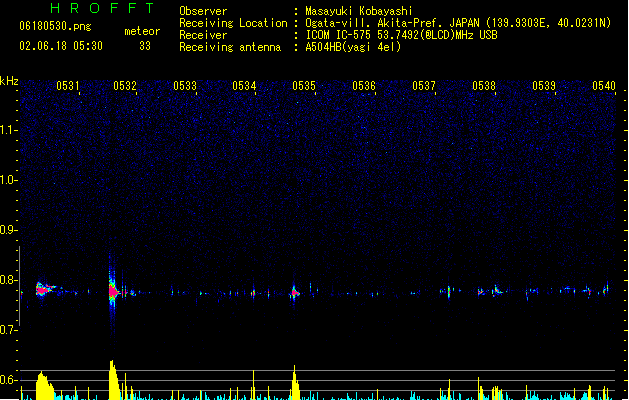This screenshot has width=629, height=400.
Task: Click the Ogata-vill. Akita-Pref. JAPAN location text
Action: tap(458, 23)
